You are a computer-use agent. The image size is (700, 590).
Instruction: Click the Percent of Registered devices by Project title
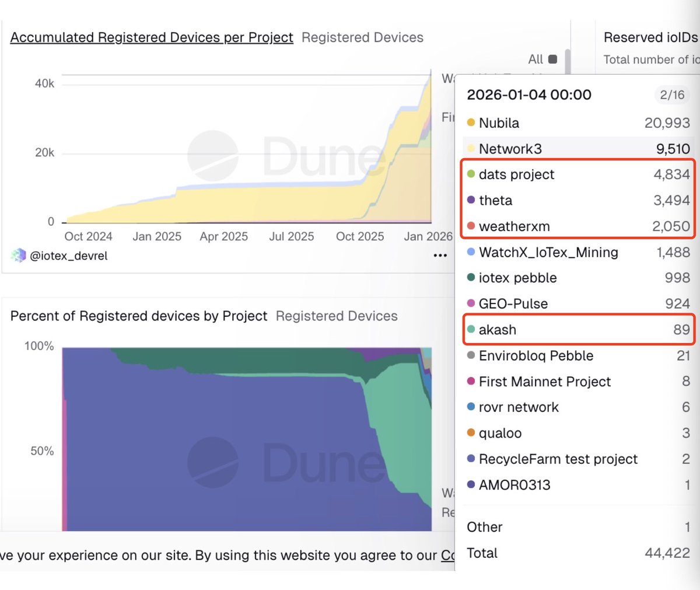point(139,316)
